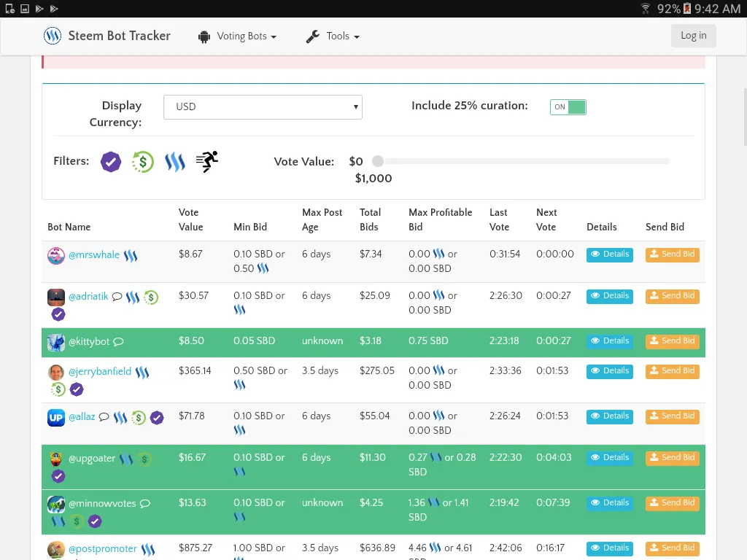Image resolution: width=747 pixels, height=560 pixels.
Task: Click the @mrswhale avatar
Action: coord(55,256)
